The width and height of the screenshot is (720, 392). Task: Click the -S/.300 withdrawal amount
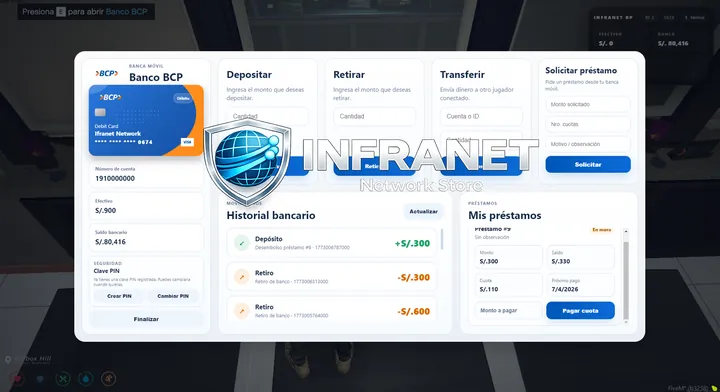(x=414, y=277)
